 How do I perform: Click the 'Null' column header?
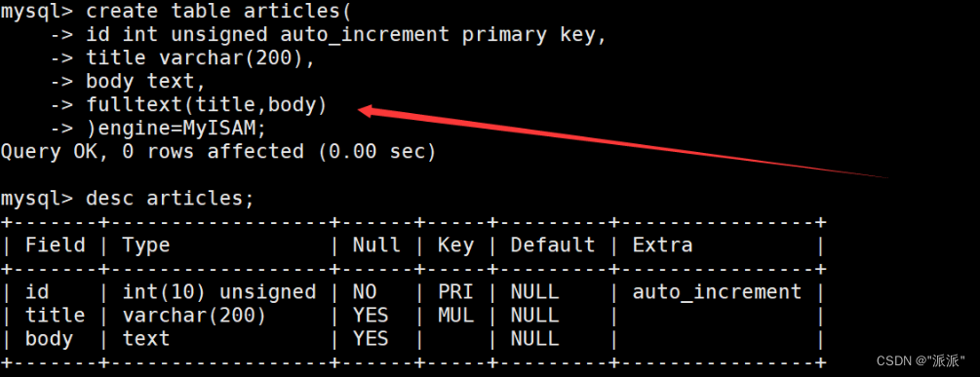coord(376,245)
